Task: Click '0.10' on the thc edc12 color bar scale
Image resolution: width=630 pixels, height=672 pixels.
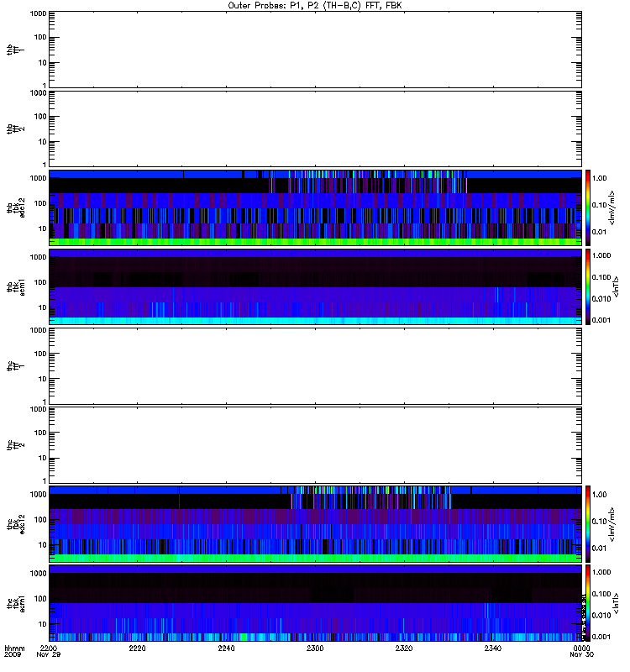Action: (599, 521)
